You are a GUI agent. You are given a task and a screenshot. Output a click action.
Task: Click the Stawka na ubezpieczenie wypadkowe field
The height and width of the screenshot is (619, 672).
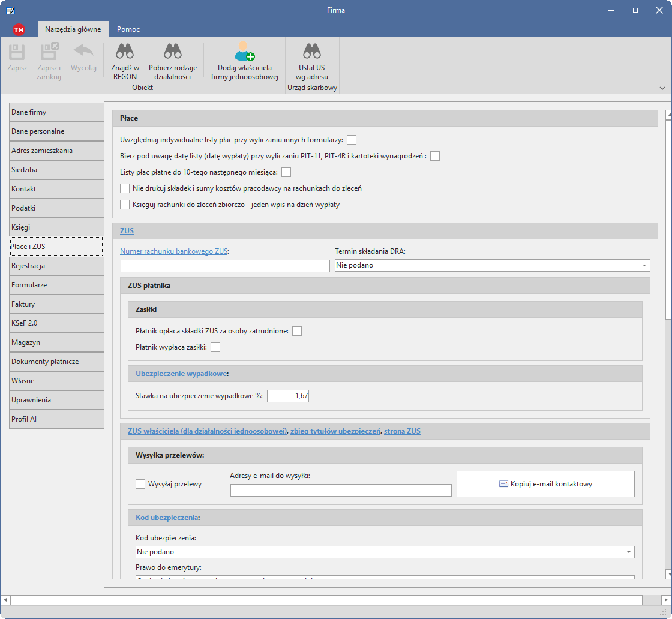point(287,396)
